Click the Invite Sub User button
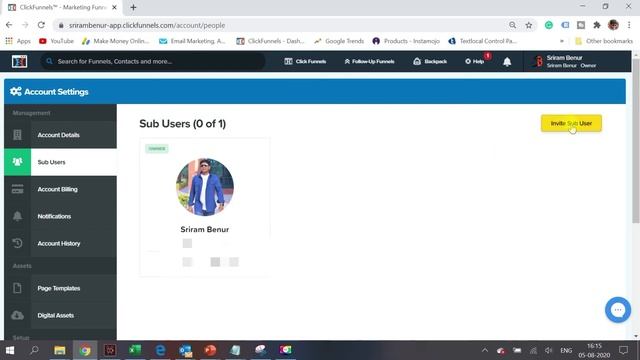Viewport: 640px width, 360px height. point(571,123)
